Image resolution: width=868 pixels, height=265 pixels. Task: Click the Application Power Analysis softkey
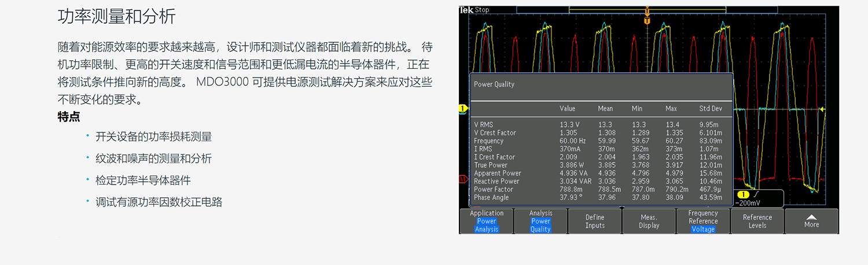486,221
